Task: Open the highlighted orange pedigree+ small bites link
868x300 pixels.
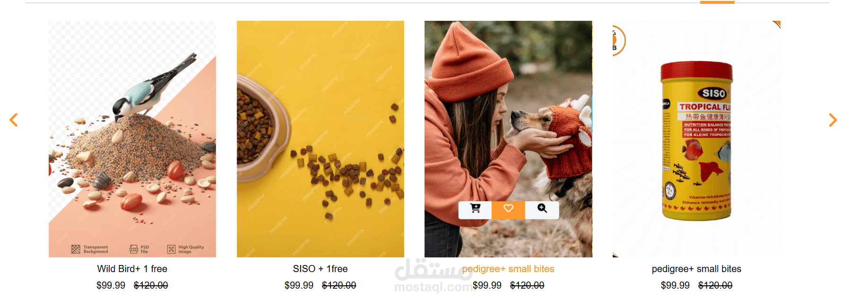Action: pos(508,269)
